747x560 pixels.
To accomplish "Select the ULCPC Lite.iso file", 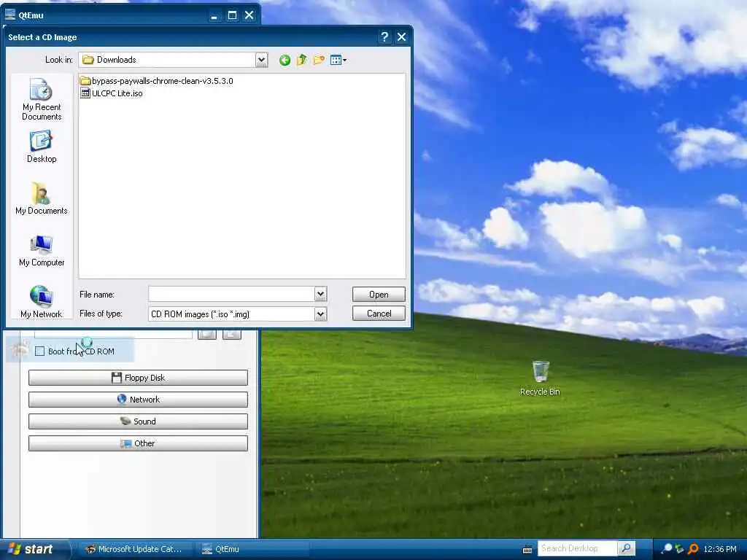I will (112, 93).
